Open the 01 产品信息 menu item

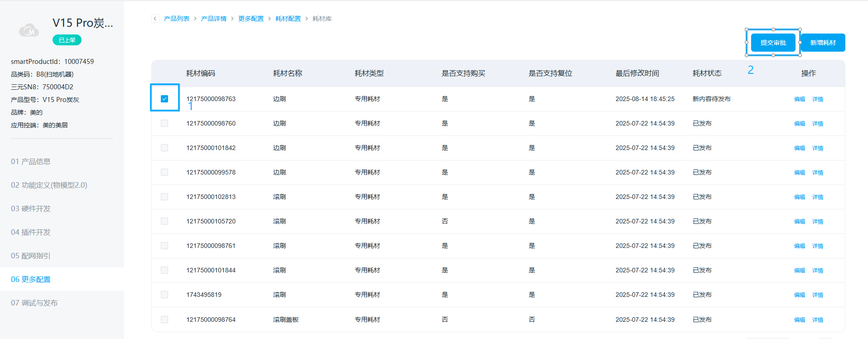pyautogui.click(x=31, y=161)
